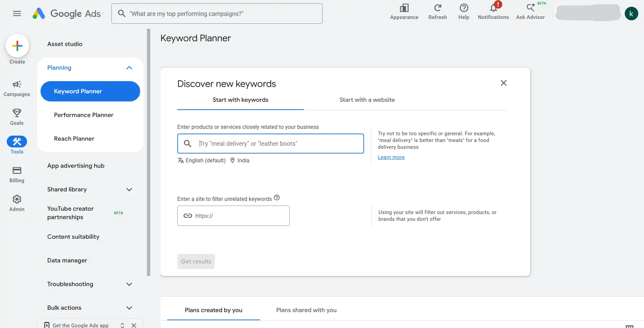This screenshot has width=644, height=328.
Task: Focus the https:// site filter field
Action: pos(233,216)
